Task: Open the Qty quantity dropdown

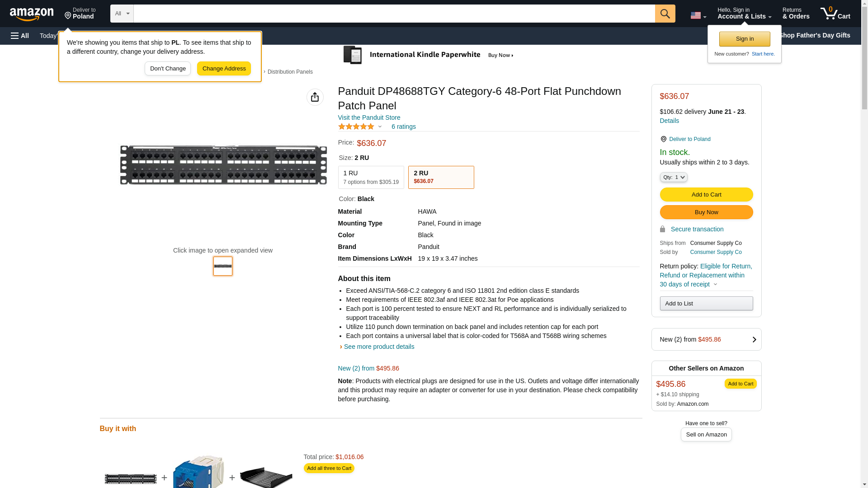Action: 673,178
